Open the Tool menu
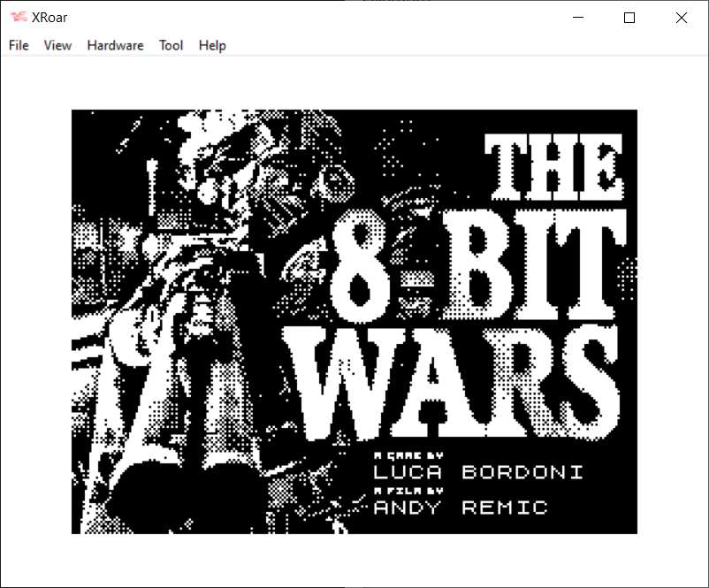 point(171,45)
